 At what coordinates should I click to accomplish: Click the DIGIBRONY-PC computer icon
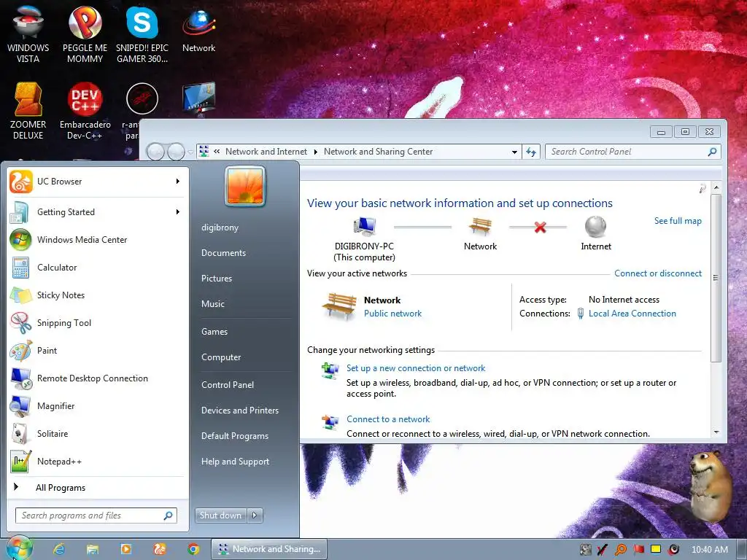(x=365, y=227)
